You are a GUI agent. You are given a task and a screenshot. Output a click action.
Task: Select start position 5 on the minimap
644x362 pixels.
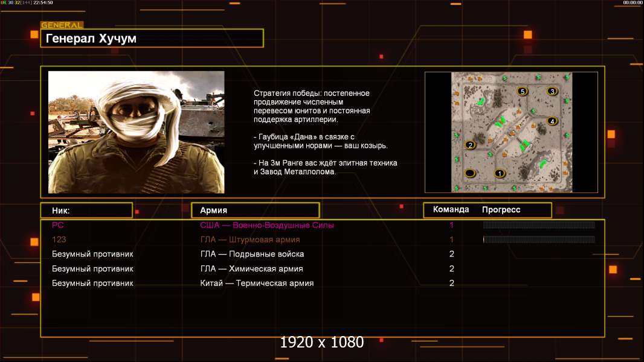(x=522, y=91)
